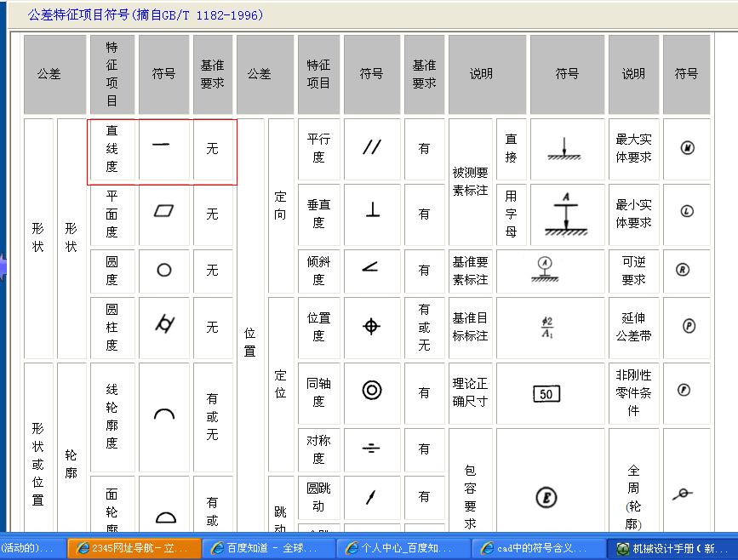This screenshot has width=738, height=560.
Task: Switch to 2345网址导航 taskbar window
Action: [134, 548]
